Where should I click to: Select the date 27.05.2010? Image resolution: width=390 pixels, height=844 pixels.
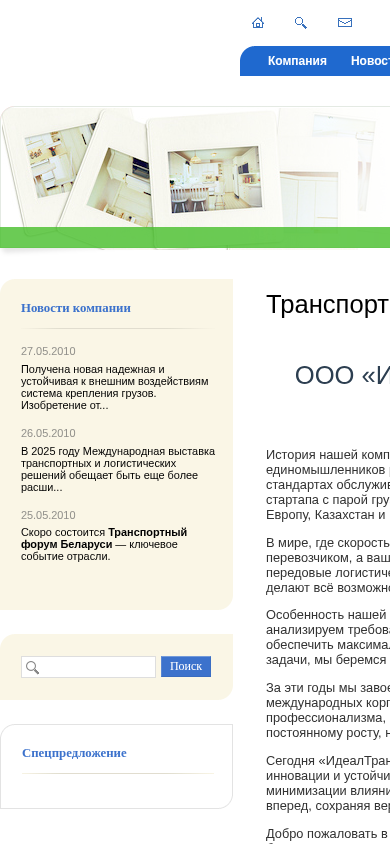(48, 351)
